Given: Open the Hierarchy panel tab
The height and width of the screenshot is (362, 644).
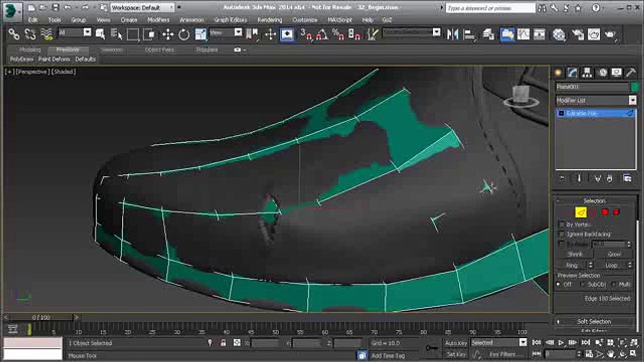Looking at the screenshot, I should (x=587, y=72).
